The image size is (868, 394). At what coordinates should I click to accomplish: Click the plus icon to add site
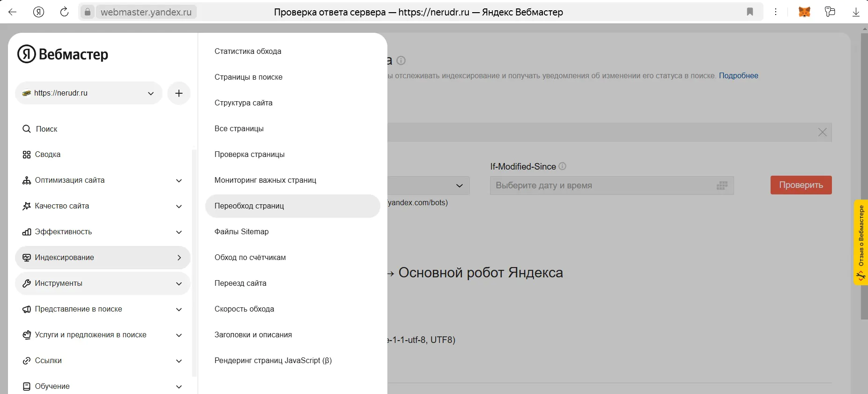pyautogui.click(x=179, y=93)
